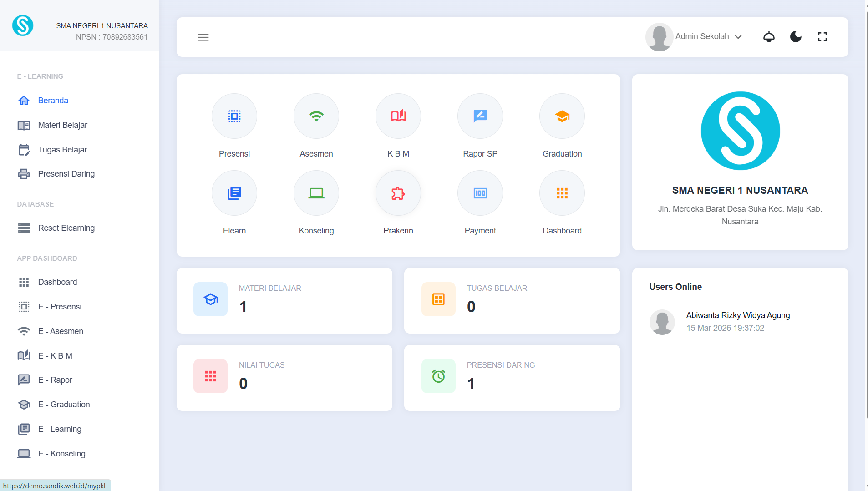
Task: Click the large school logo in profile card
Action: click(740, 131)
